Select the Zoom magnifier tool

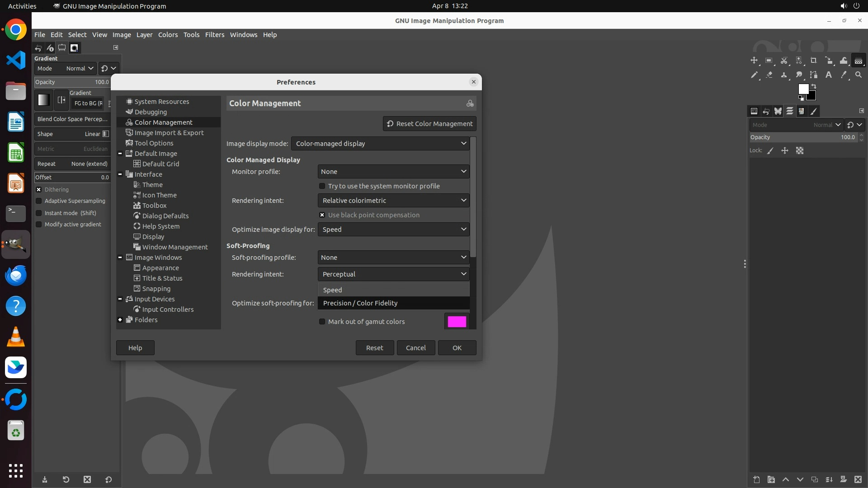point(859,75)
